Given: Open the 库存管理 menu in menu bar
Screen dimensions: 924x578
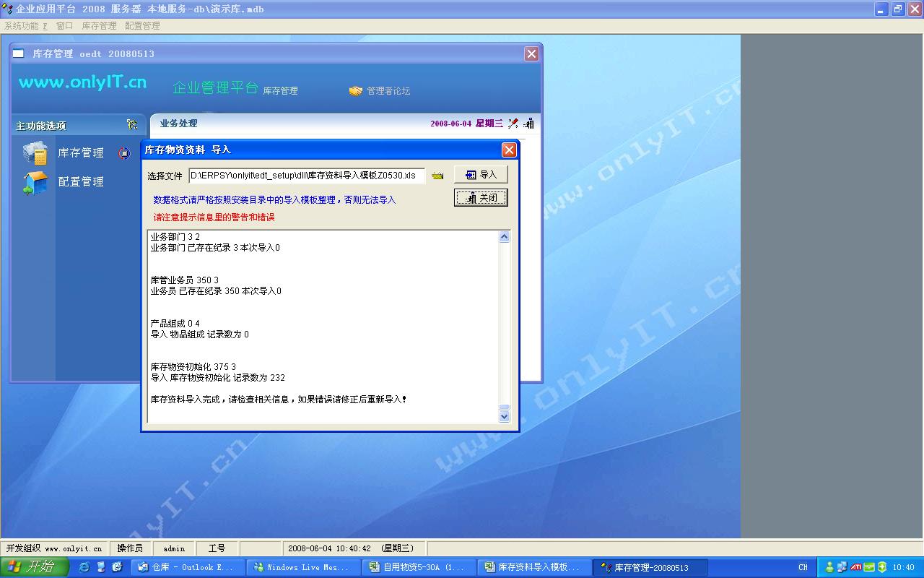Looking at the screenshot, I should pos(99,25).
